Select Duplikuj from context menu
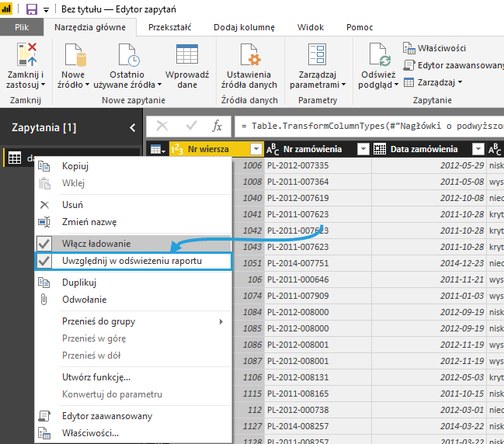504x444 pixels. point(78,283)
